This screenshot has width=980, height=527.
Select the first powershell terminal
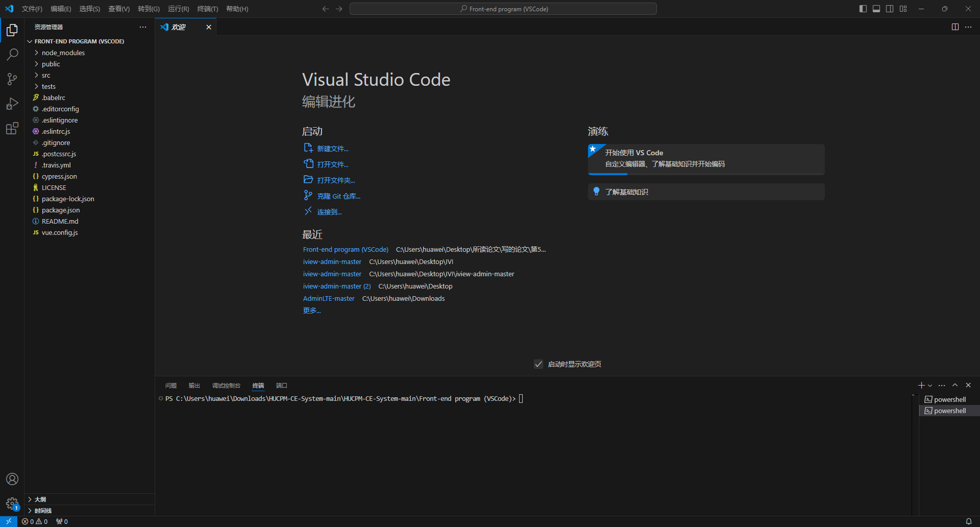point(949,399)
